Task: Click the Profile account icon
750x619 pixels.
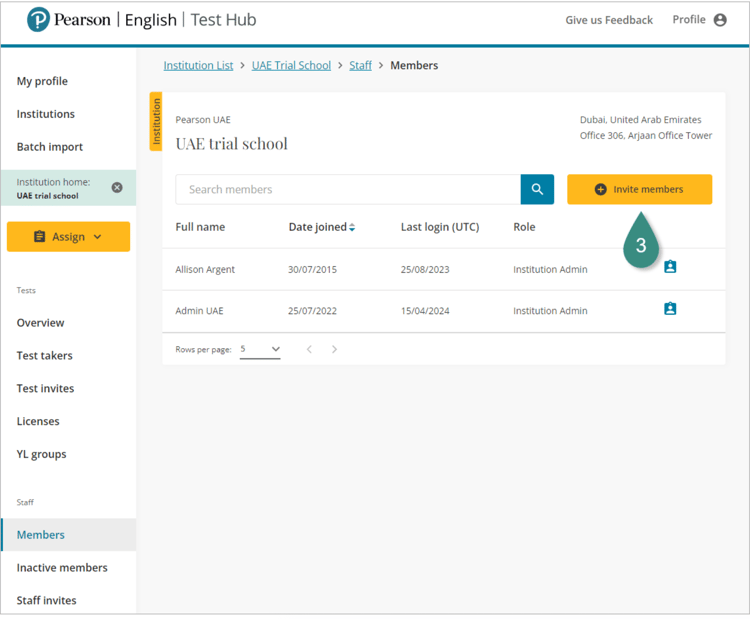Action: 720,20
